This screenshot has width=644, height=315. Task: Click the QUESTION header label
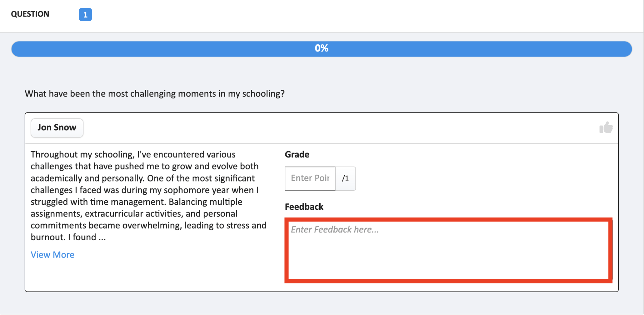[30, 14]
